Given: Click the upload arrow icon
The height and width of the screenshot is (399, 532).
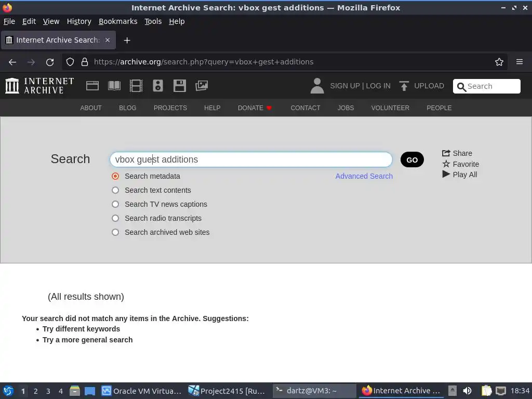Looking at the screenshot, I should [404, 86].
